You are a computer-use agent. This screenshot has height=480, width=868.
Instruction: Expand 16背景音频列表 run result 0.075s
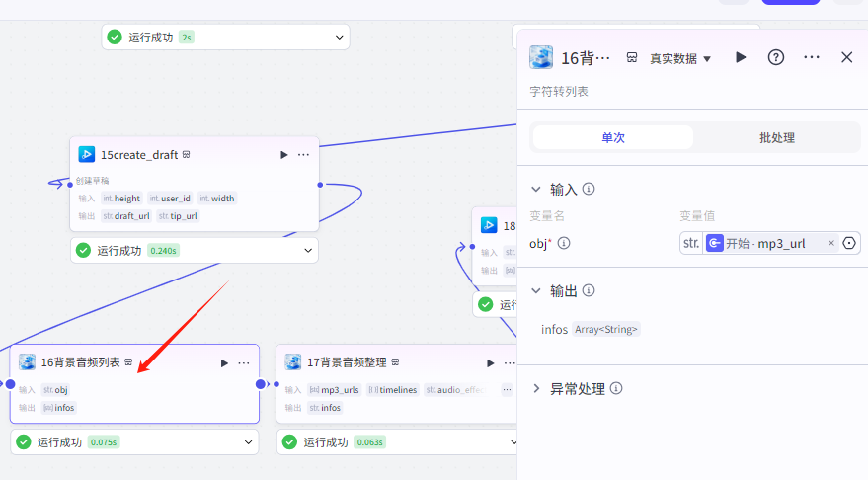point(248,442)
